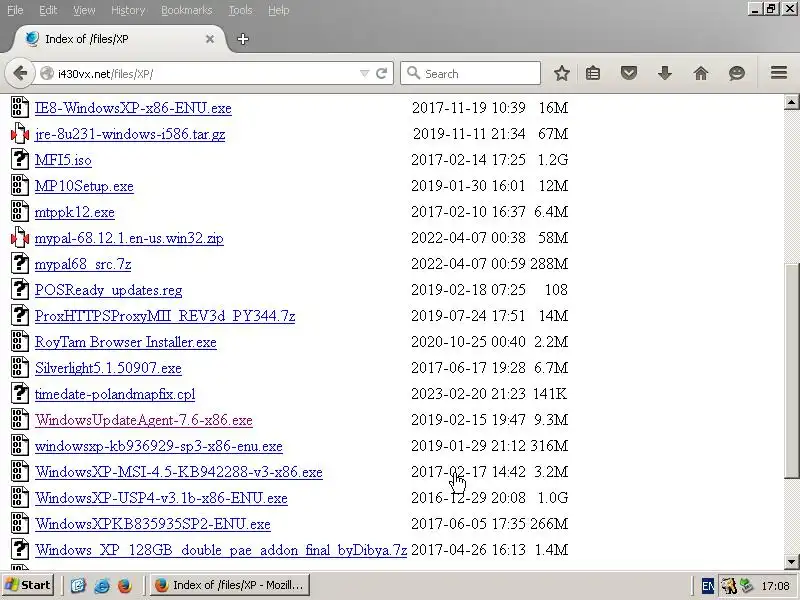800x600 pixels.
Task: Open visited WindowsUpdateAgent-7.6-x86.exe link
Action: click(x=144, y=420)
